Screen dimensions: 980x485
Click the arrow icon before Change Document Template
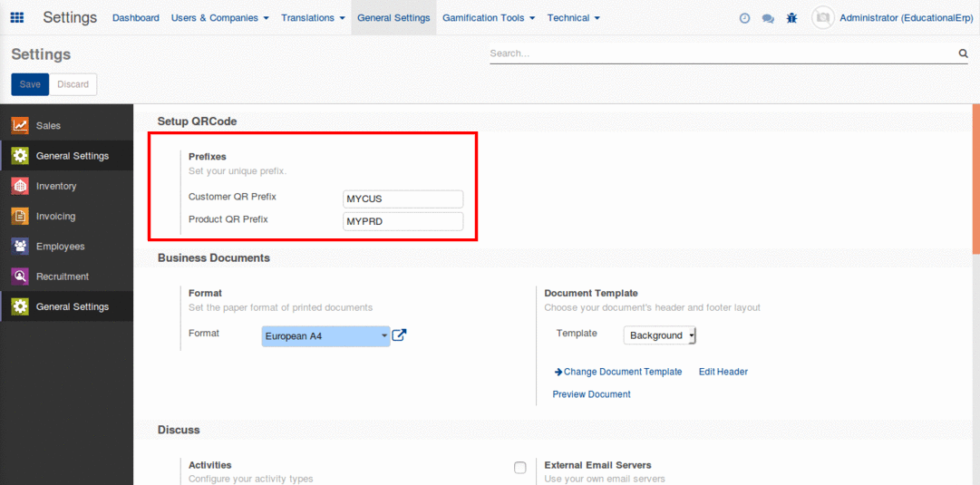coord(558,372)
